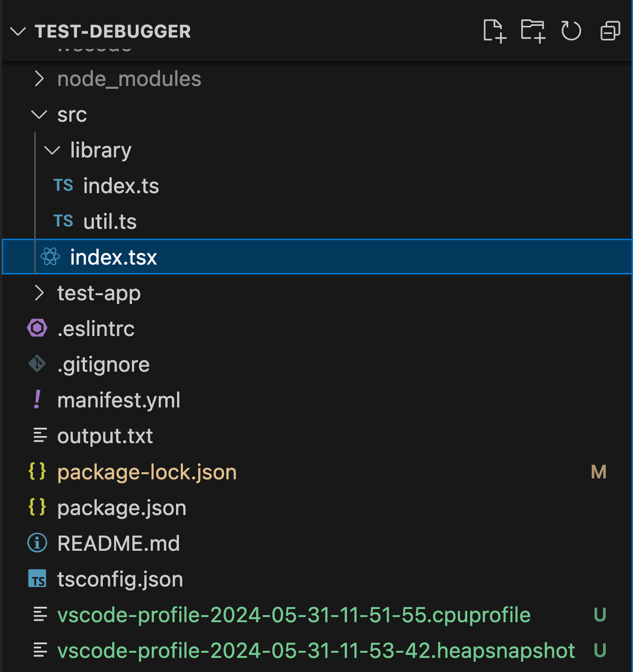Open the util.ts file
633x672 pixels.
tap(110, 221)
